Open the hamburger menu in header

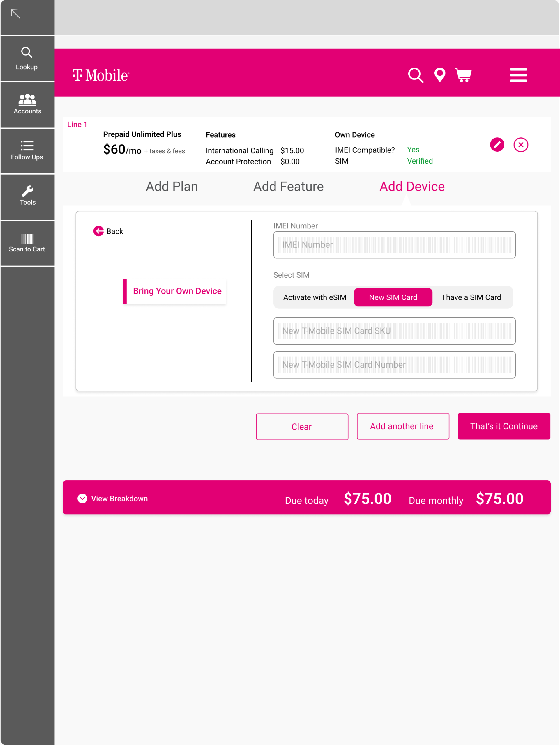(518, 75)
